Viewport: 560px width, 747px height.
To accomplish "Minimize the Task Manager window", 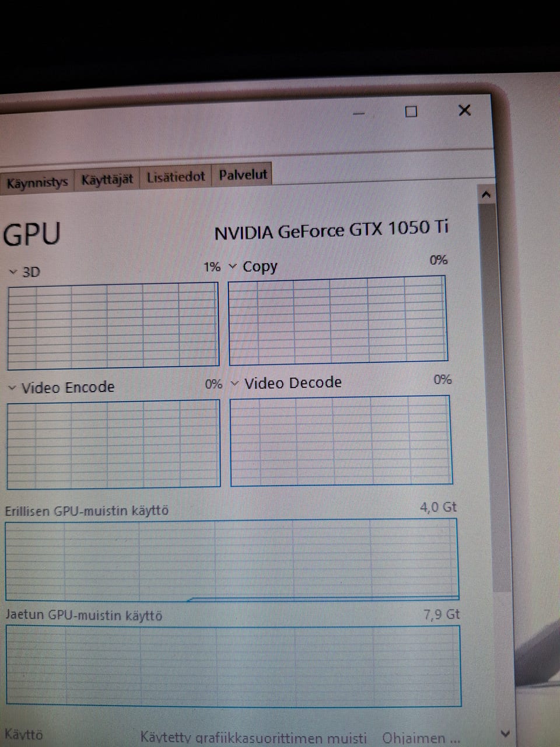I will pyautogui.click(x=359, y=113).
